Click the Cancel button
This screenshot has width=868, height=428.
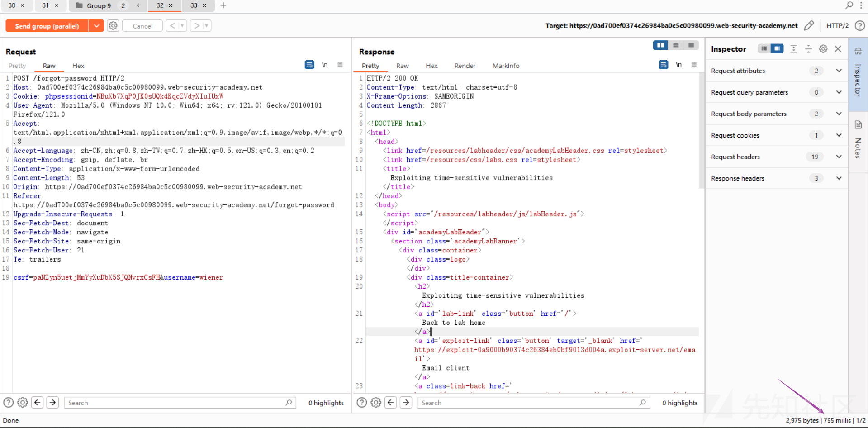(142, 26)
